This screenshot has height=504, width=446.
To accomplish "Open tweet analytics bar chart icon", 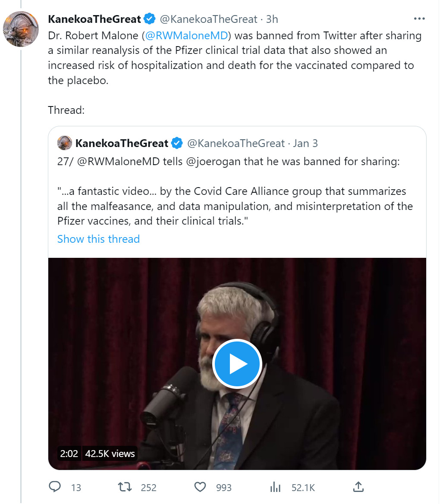I will pyautogui.click(x=275, y=487).
